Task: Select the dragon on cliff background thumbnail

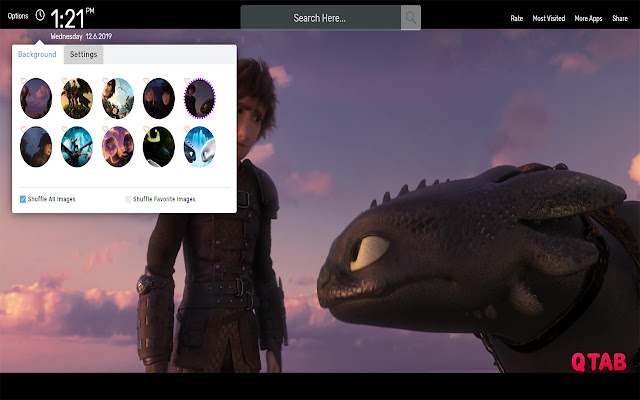Action: coord(77,98)
